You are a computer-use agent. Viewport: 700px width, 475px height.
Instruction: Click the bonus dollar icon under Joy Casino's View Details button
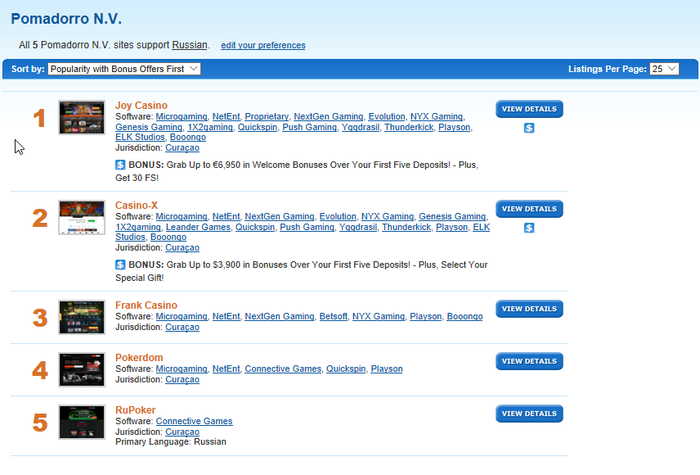coord(529,128)
